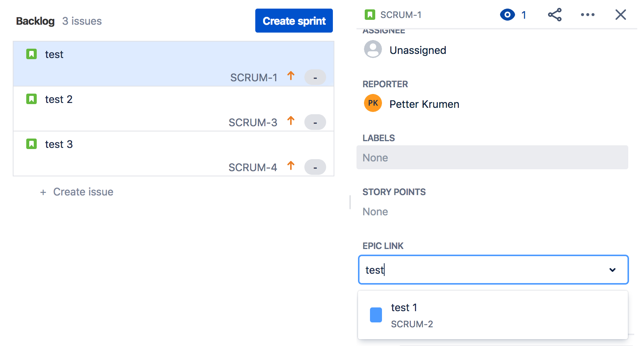Viewport: 644px width, 346px height.
Task: Click the story icon beside "test"
Action: point(32,54)
